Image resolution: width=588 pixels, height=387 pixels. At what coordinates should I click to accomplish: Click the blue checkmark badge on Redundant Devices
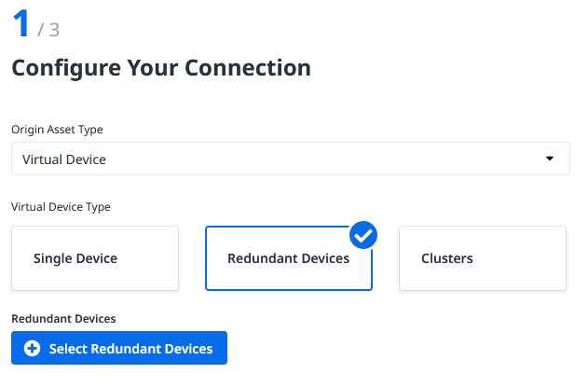click(363, 235)
